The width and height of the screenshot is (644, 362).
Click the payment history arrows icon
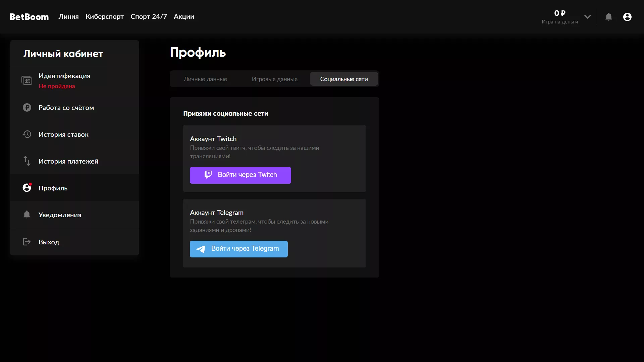click(x=27, y=161)
